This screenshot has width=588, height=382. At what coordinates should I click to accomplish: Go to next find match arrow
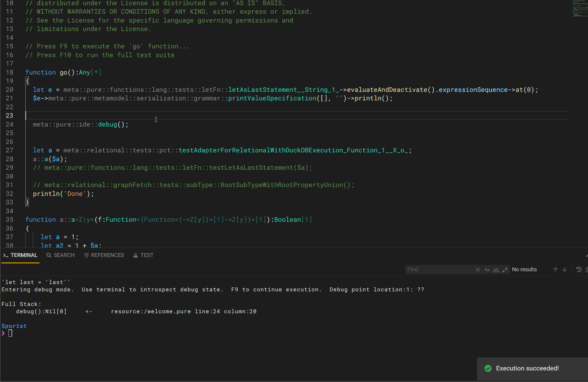point(565,269)
